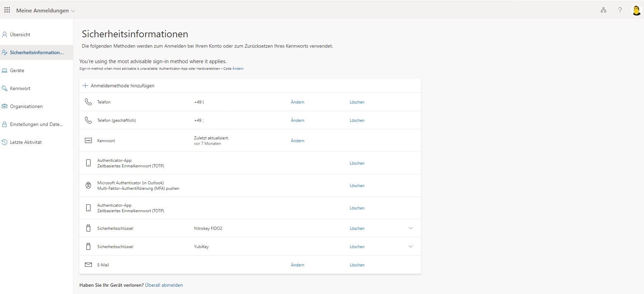Click the Nitrokey FIDO2 security key icon
Viewport: 644px width, 294px height.
pos(88,228)
